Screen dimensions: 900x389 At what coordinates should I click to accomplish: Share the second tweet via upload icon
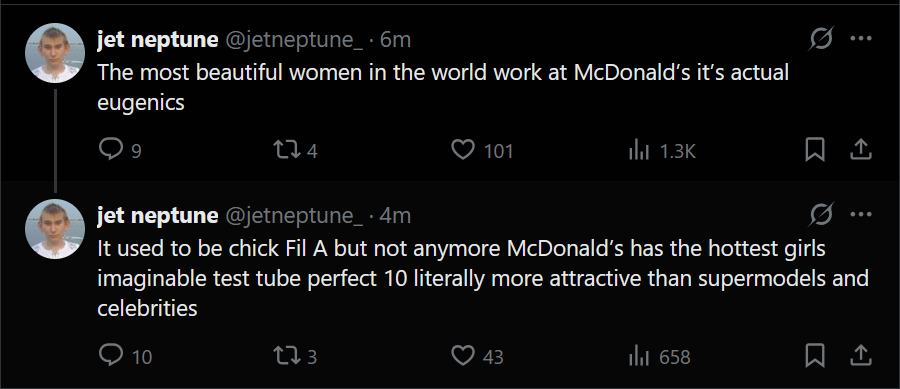[x=860, y=356]
